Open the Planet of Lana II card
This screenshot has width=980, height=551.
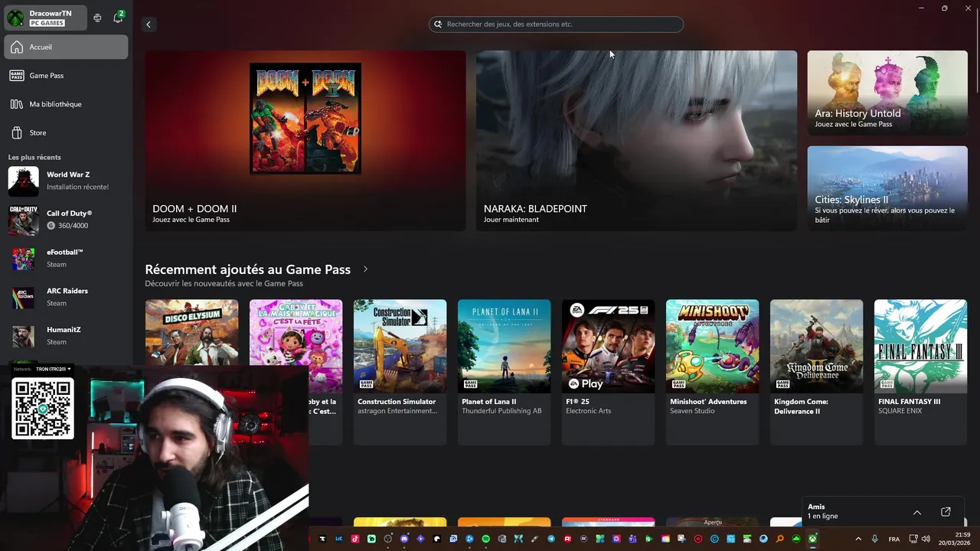(x=504, y=372)
